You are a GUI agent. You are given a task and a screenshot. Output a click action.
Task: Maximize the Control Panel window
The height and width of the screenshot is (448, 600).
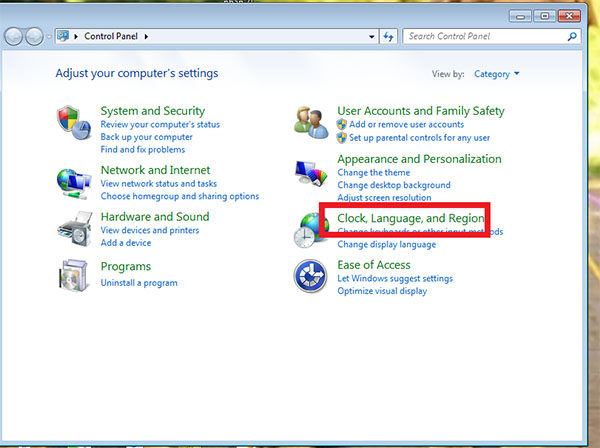click(x=545, y=16)
